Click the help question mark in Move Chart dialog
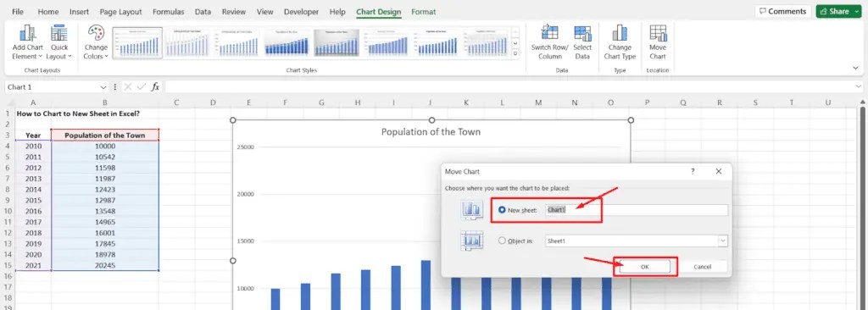This screenshot has width=868, height=310. click(693, 172)
